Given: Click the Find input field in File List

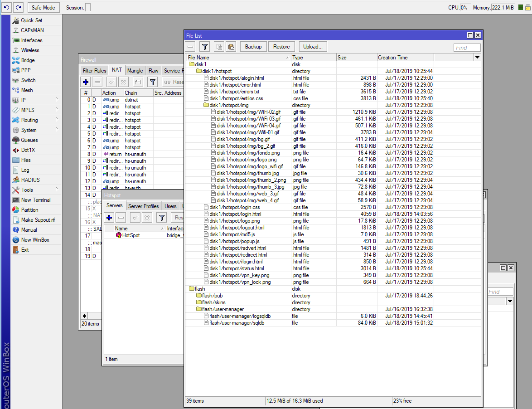Looking at the screenshot, I should 467,48.
